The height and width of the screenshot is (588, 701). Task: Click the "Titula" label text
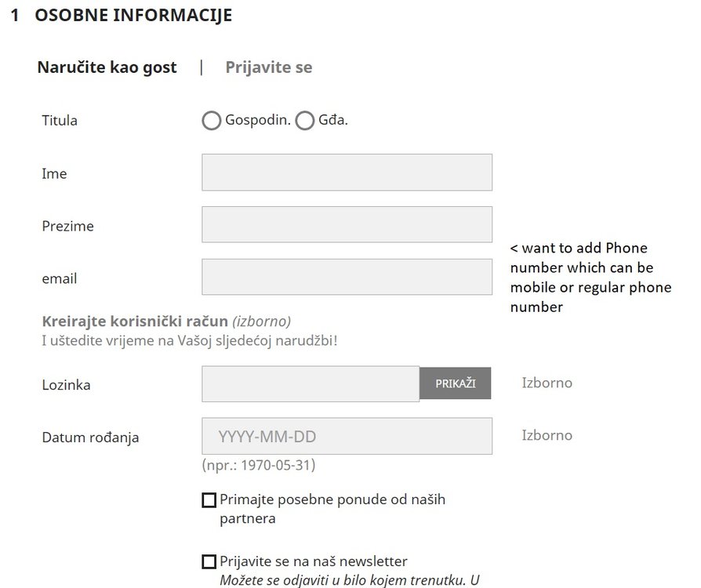tap(60, 121)
